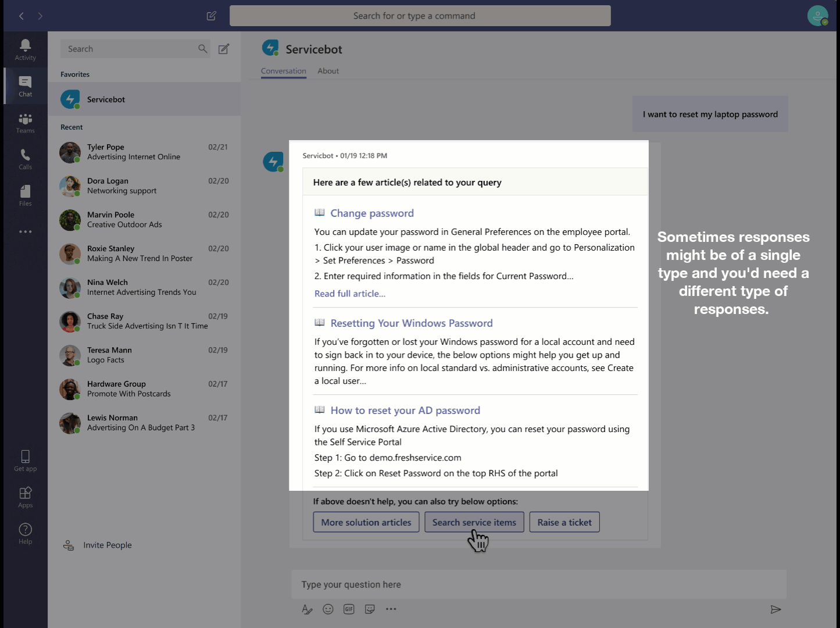The image size is (840, 628).
Task: Open the Tyler Pope chat
Action: tap(144, 152)
